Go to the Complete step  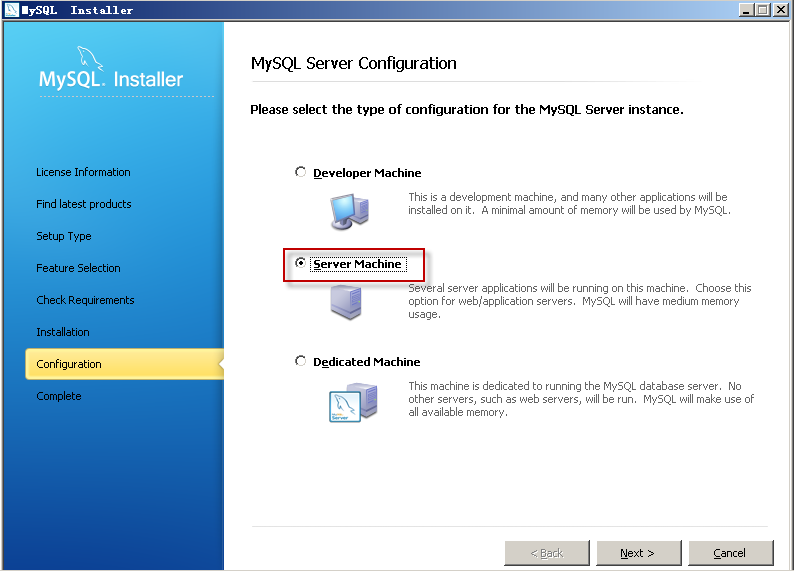(x=59, y=396)
